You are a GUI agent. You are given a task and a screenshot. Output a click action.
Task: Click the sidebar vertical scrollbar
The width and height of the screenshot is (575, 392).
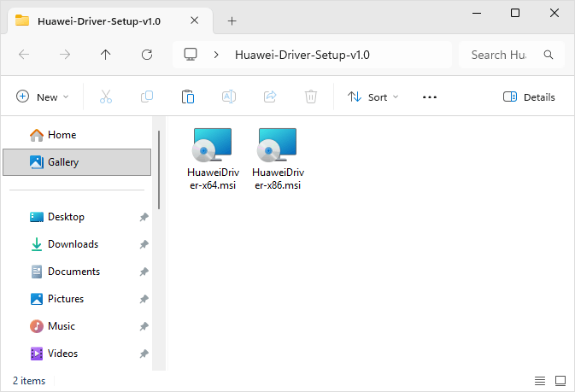click(x=159, y=170)
